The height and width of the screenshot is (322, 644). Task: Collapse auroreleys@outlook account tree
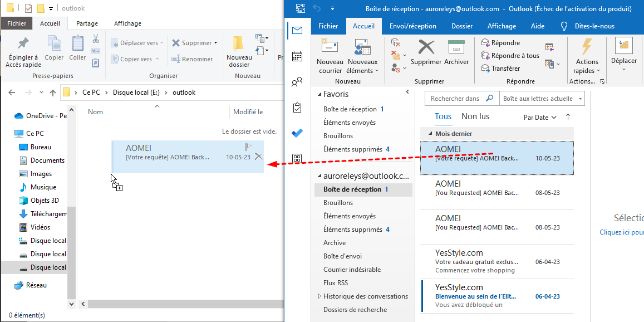tap(319, 176)
